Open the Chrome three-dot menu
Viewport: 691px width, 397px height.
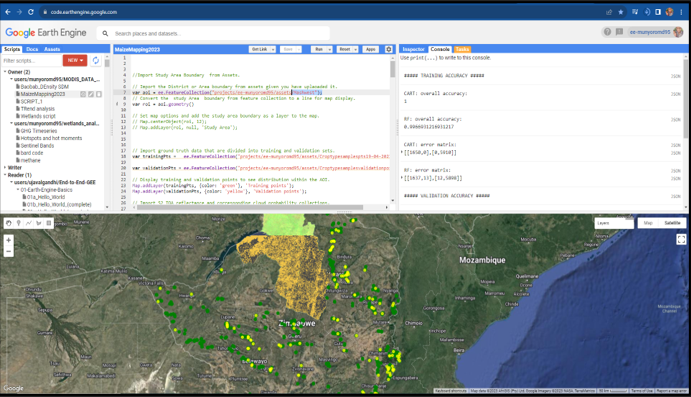(x=681, y=12)
